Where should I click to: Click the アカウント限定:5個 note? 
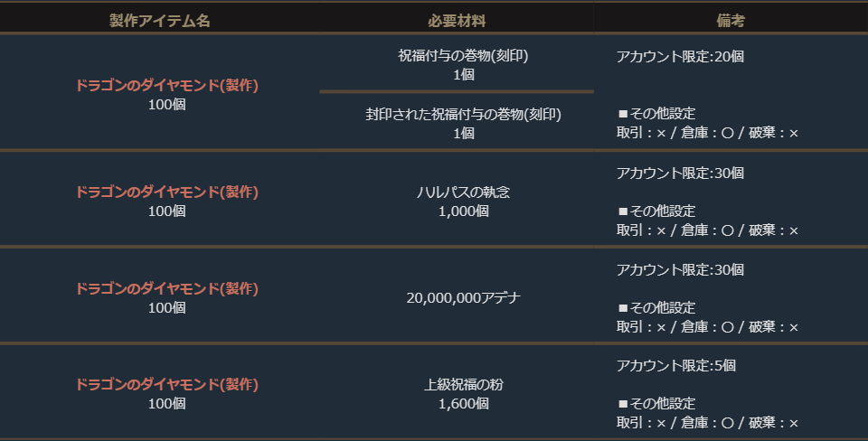676,366
